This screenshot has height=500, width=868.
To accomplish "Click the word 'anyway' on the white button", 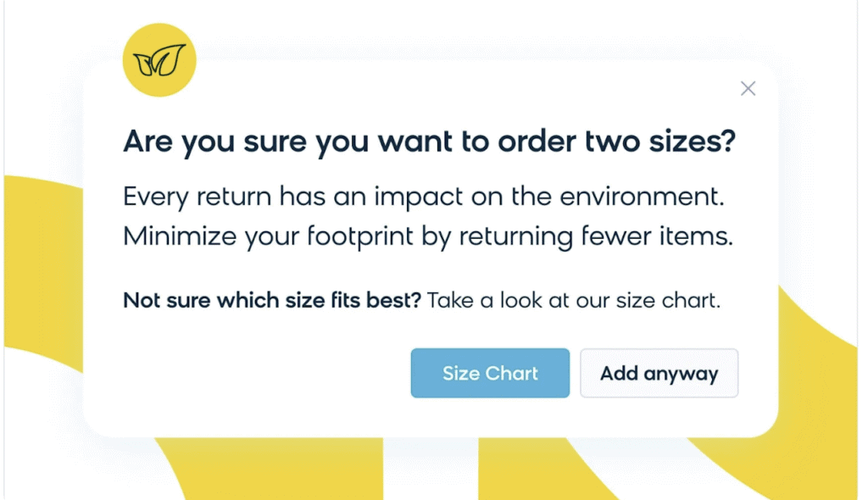I will click(681, 373).
